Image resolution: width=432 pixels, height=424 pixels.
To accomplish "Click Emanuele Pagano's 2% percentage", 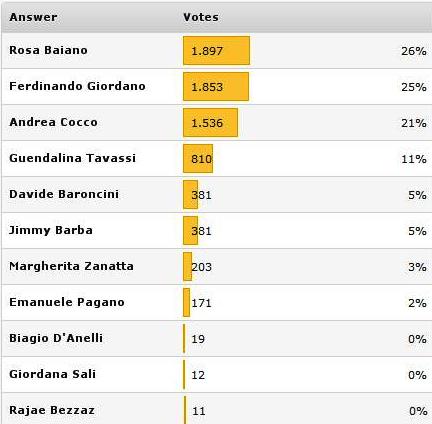I will (x=417, y=303).
